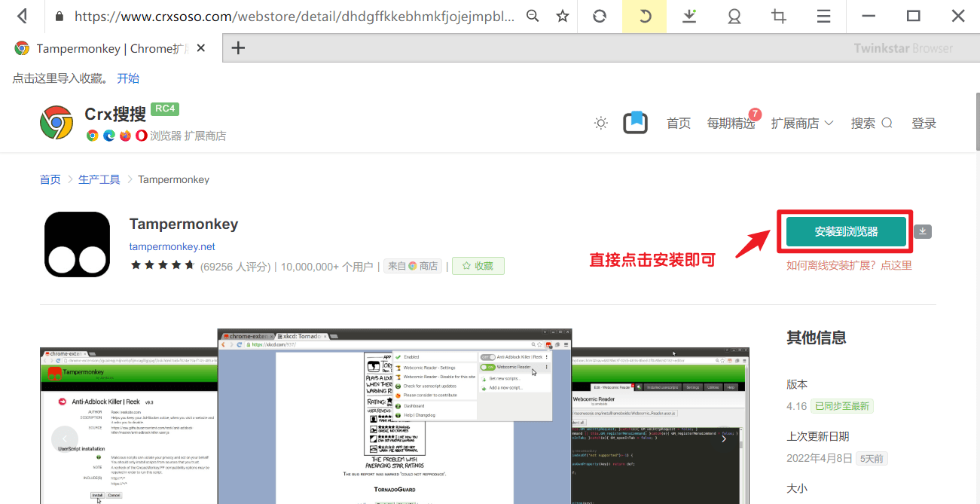This screenshot has width=980, height=504.
Task: Click the 生产工具 breadcrumb link
Action: (x=99, y=179)
